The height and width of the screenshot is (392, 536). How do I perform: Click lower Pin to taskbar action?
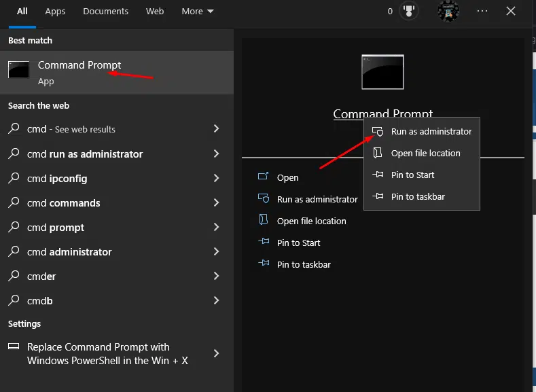pyautogui.click(x=304, y=264)
